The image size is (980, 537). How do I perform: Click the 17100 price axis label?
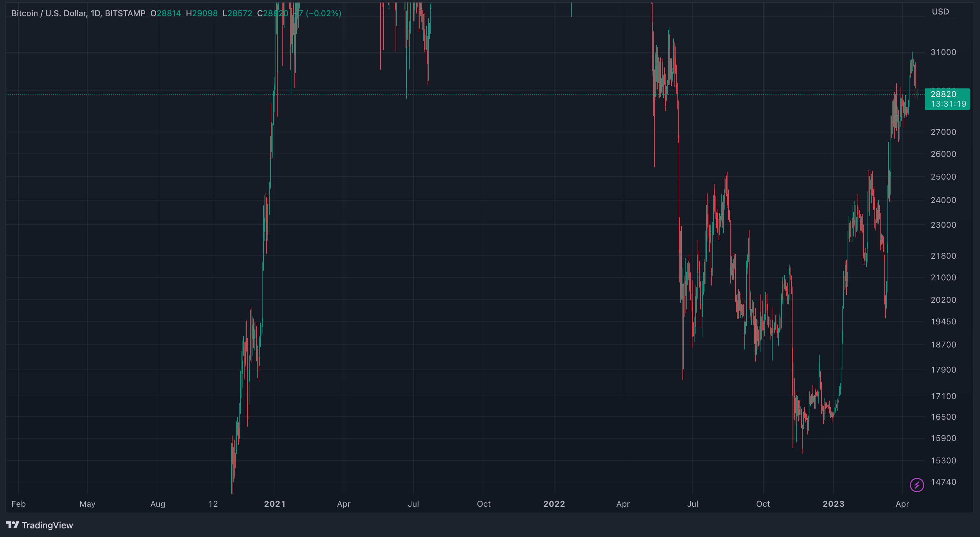pos(943,396)
